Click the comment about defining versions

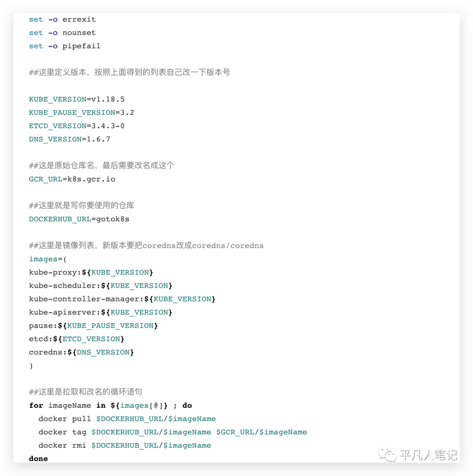130,72
